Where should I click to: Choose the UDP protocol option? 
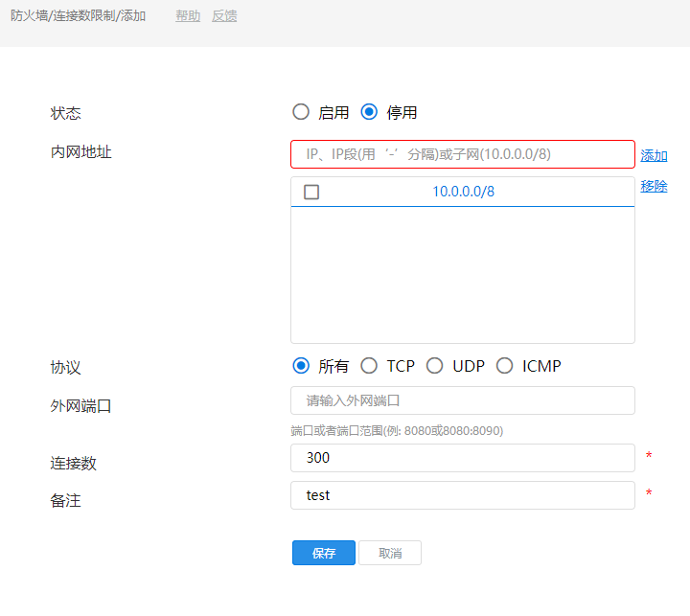(434, 365)
